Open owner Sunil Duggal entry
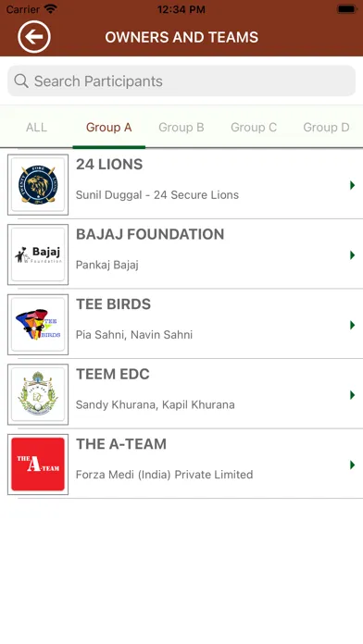363x644 pixels. (x=157, y=194)
